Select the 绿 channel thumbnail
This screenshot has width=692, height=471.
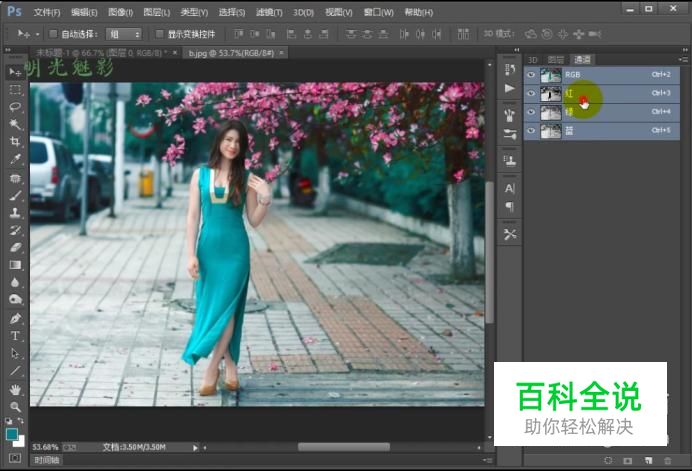click(551, 112)
